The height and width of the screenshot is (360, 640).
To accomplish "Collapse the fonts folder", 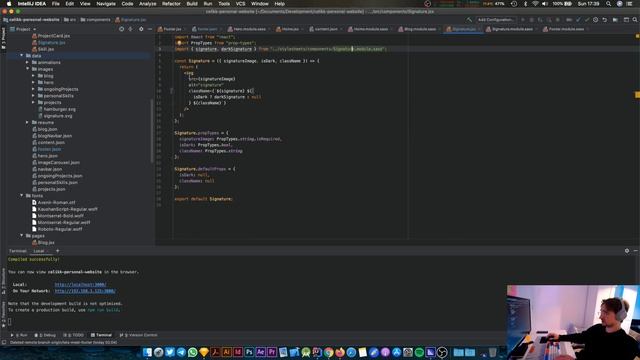I will click(22, 196).
